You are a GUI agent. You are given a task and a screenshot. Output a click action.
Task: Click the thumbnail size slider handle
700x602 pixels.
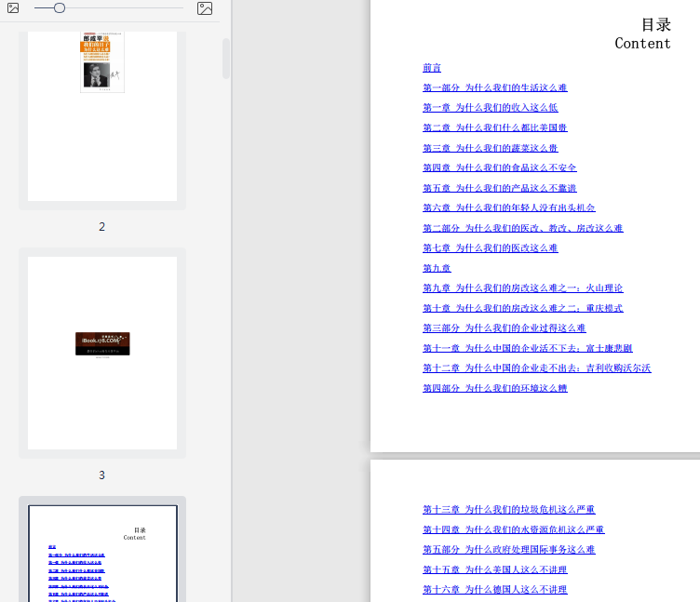(x=60, y=8)
